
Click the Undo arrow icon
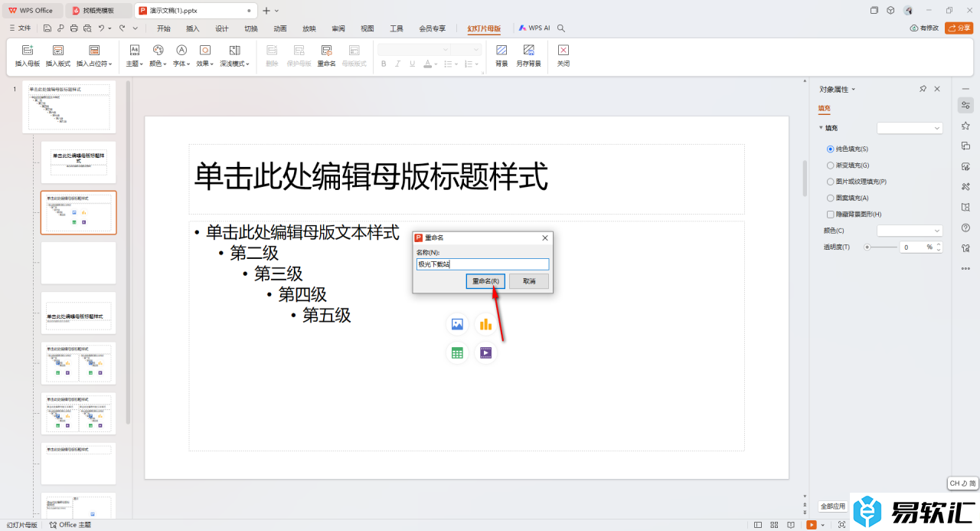coord(101,28)
